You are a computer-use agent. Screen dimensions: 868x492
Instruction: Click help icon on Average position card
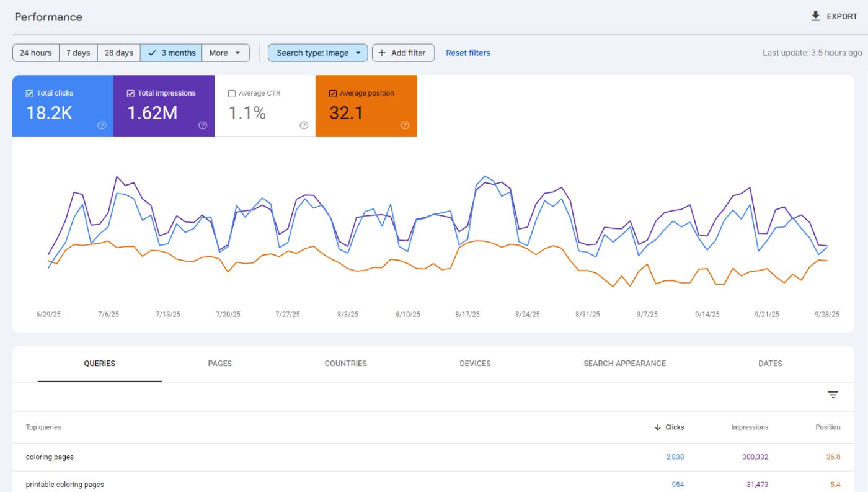pos(405,125)
